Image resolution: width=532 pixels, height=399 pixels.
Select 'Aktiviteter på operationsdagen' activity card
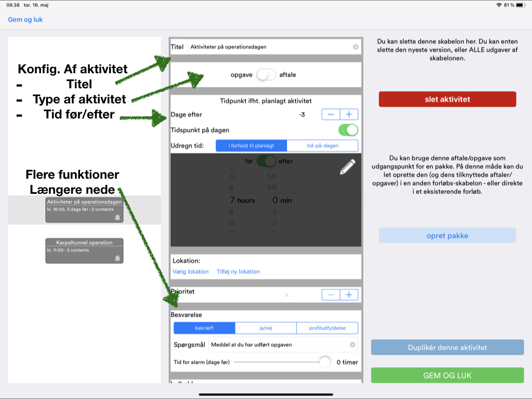tap(85, 210)
